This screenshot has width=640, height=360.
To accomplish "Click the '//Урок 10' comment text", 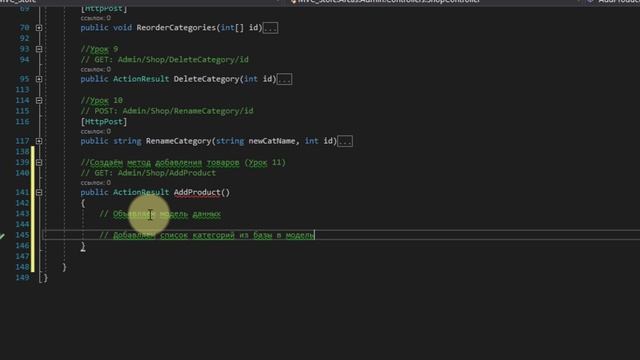I will [x=102, y=100].
